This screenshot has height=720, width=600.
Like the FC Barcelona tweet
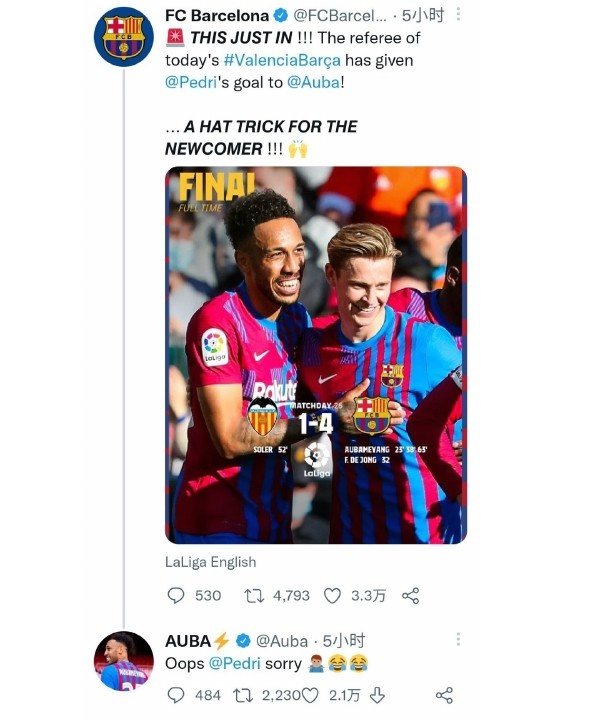333,595
